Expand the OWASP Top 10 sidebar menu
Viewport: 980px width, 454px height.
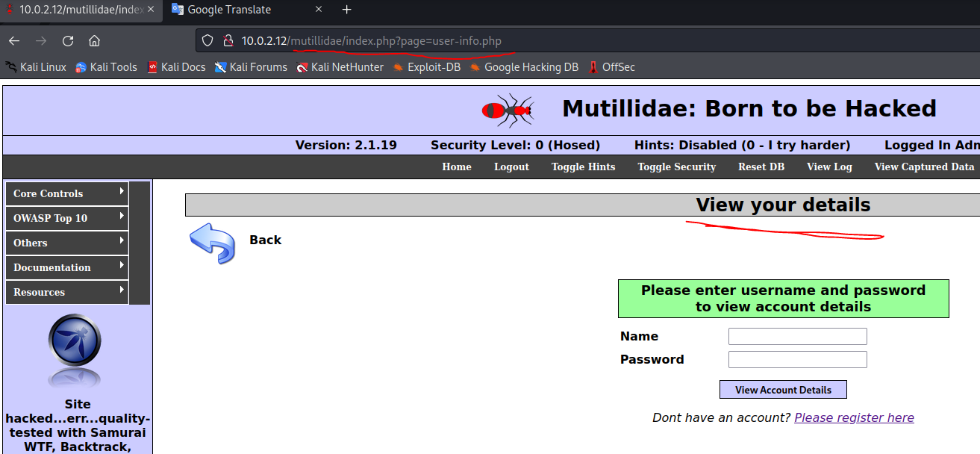pyautogui.click(x=67, y=218)
